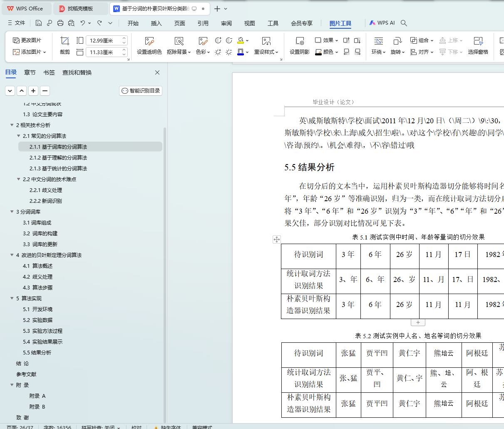Open Group (组合) dropdown
The image size is (504, 429).
[422, 40]
